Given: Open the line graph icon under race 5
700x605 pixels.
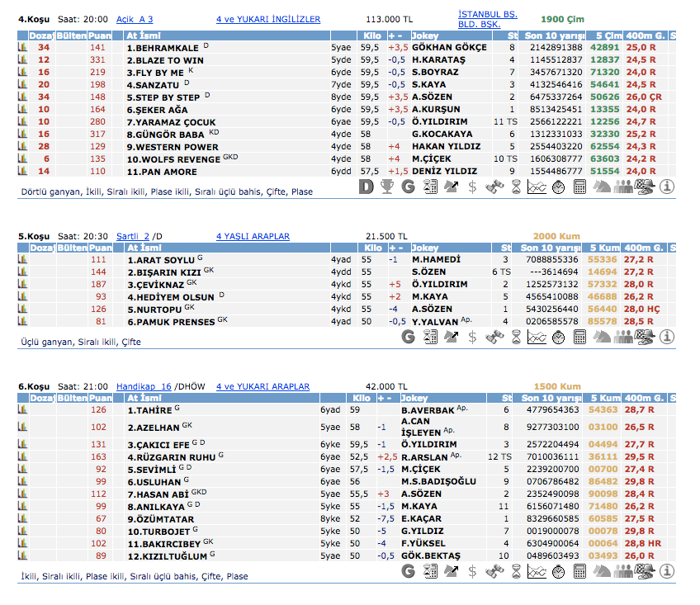Looking at the screenshot, I should tap(537, 337).
